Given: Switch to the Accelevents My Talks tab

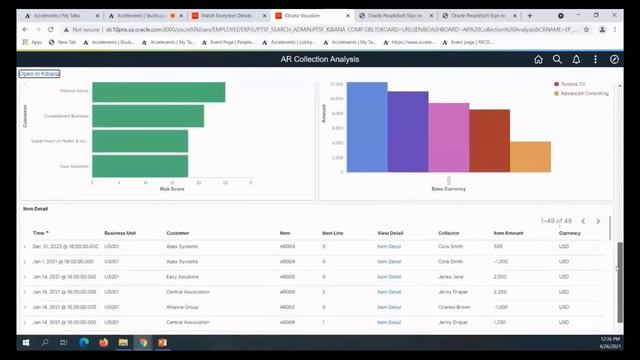Looking at the screenshot, I should [61, 16].
